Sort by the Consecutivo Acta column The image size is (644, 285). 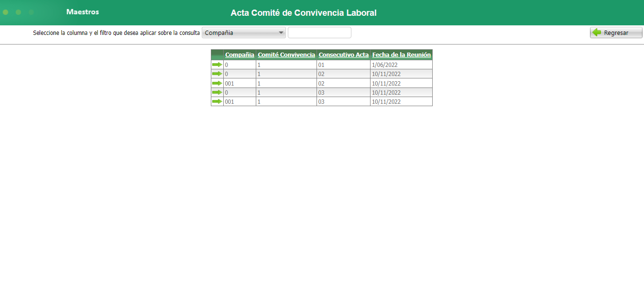click(343, 55)
